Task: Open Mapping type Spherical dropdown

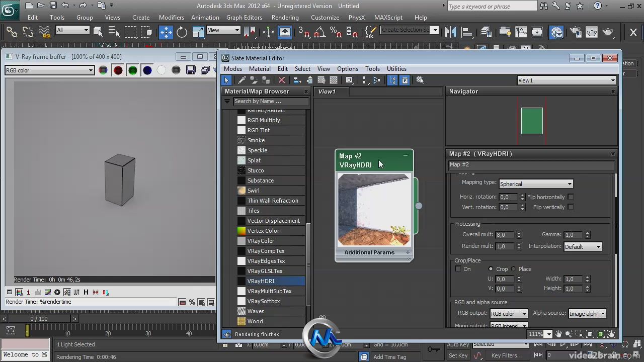Action: point(536,184)
